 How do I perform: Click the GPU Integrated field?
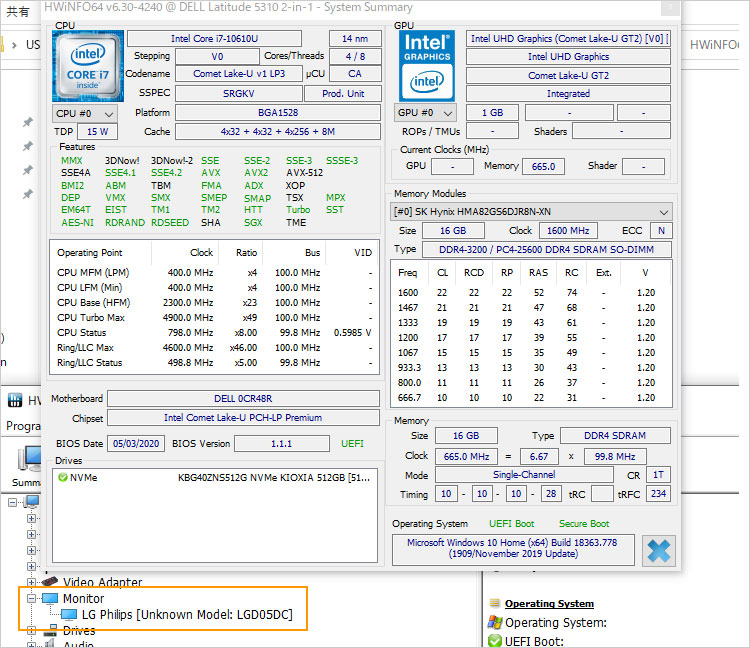pos(568,94)
